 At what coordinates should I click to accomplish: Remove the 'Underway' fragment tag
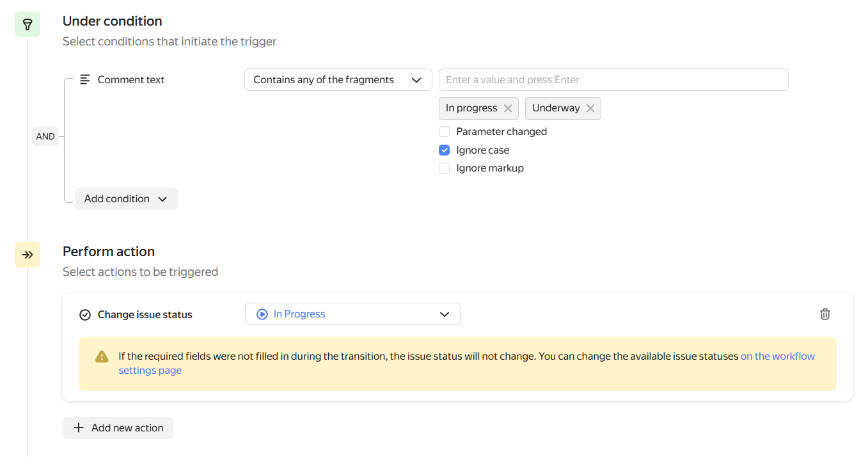tap(590, 108)
